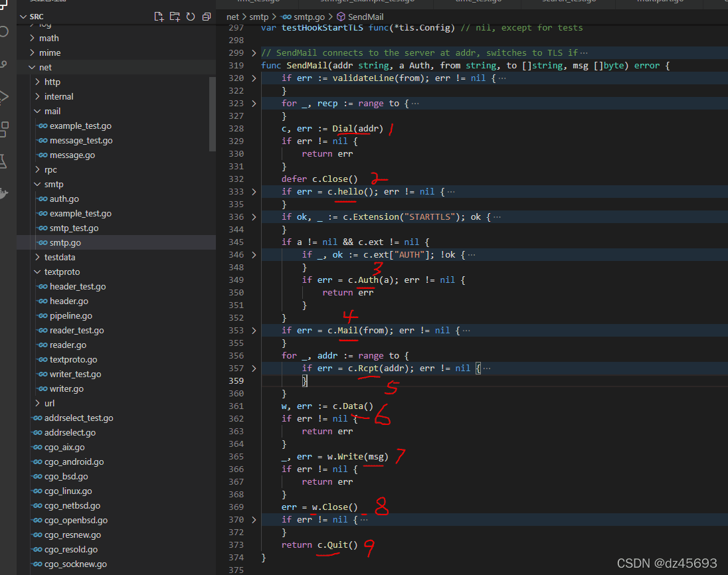Open the Testing flask icon view
Screen dimensions: 728x575
click(4, 161)
